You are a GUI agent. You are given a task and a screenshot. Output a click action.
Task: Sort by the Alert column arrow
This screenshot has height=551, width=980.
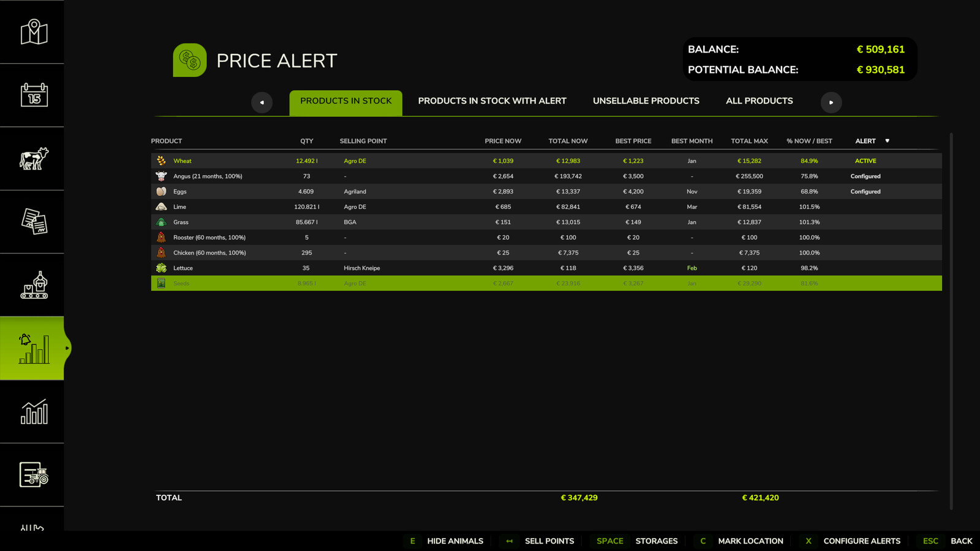pos(887,141)
